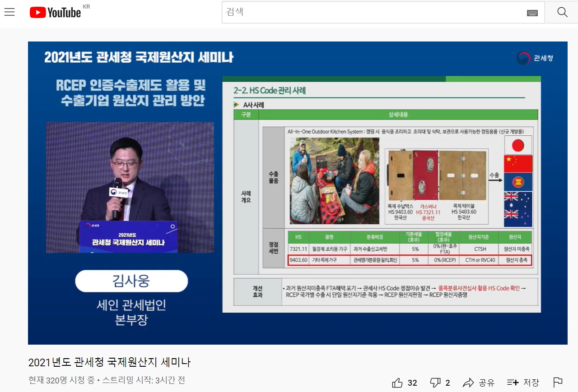Open the hamburger guide menu
The image size is (578, 392).
point(9,12)
